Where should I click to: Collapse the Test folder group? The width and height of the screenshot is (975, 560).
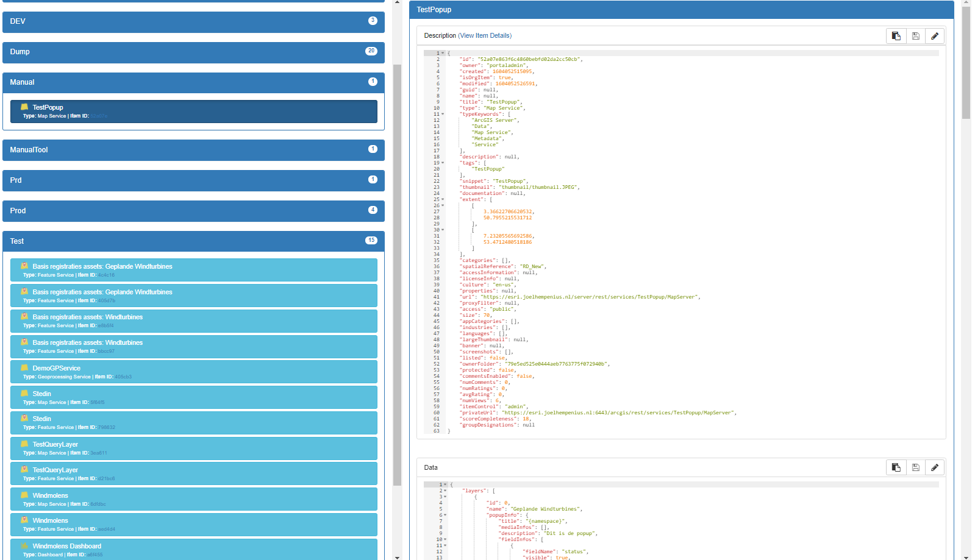[193, 241]
